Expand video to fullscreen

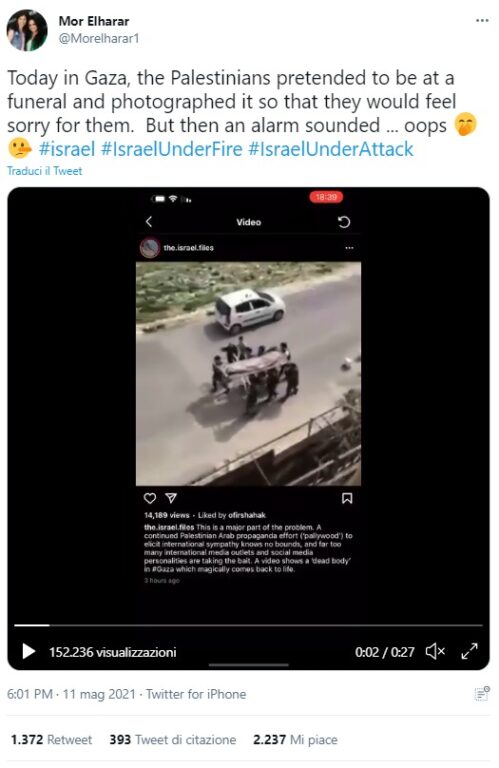(469, 651)
